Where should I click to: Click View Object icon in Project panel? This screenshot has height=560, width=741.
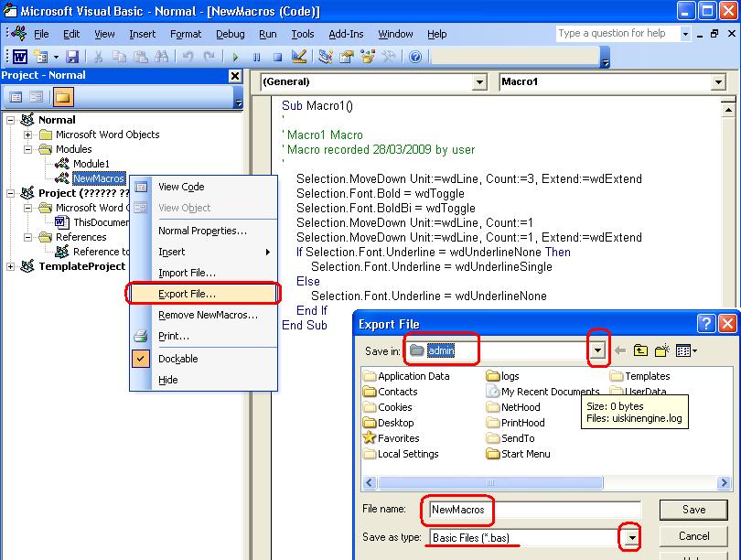[37, 97]
